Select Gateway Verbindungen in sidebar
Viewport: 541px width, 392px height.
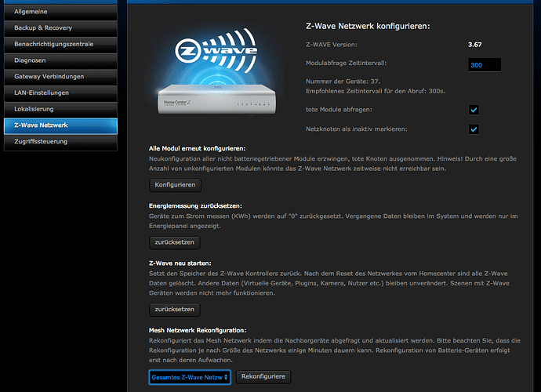click(60, 77)
